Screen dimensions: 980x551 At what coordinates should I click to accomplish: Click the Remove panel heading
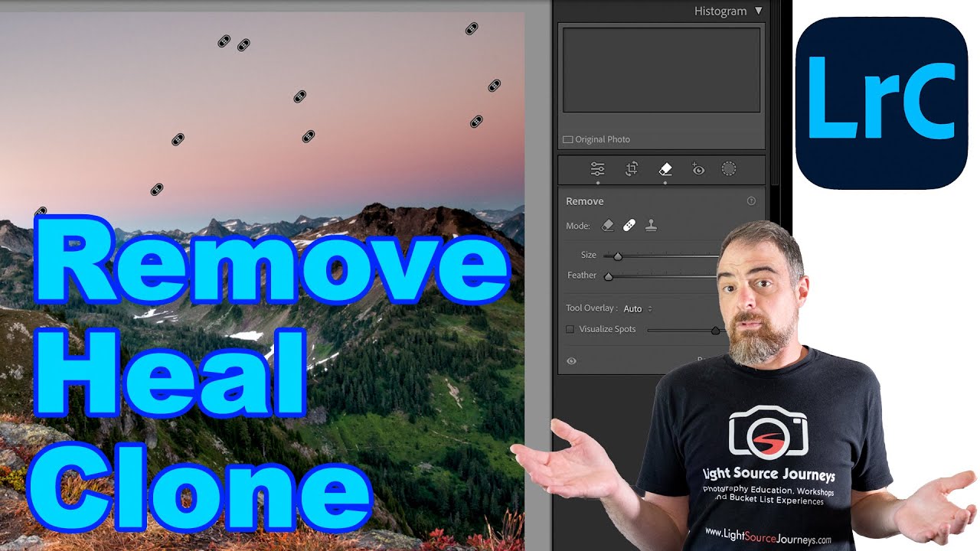click(585, 201)
